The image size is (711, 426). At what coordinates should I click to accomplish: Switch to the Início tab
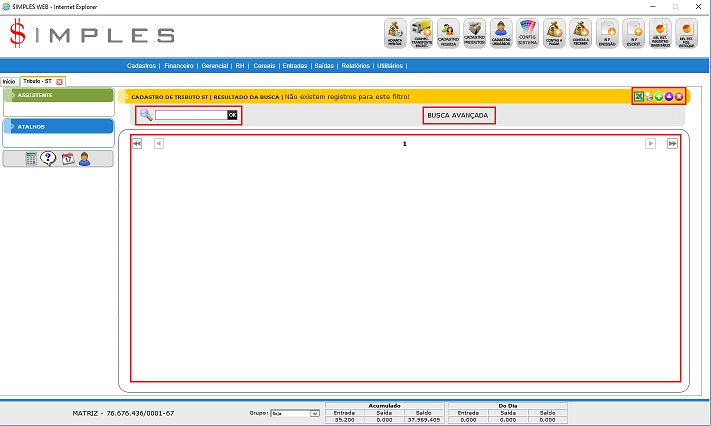pos(9,81)
